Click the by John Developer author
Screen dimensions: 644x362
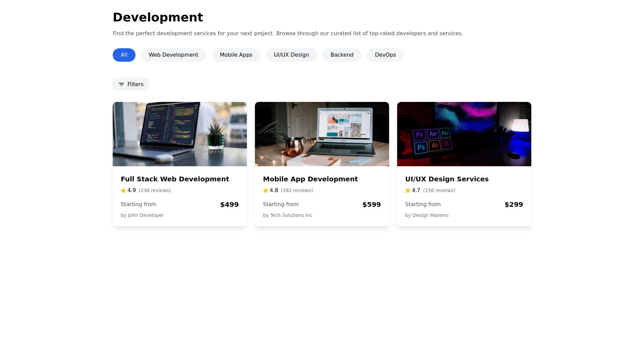[x=142, y=215]
